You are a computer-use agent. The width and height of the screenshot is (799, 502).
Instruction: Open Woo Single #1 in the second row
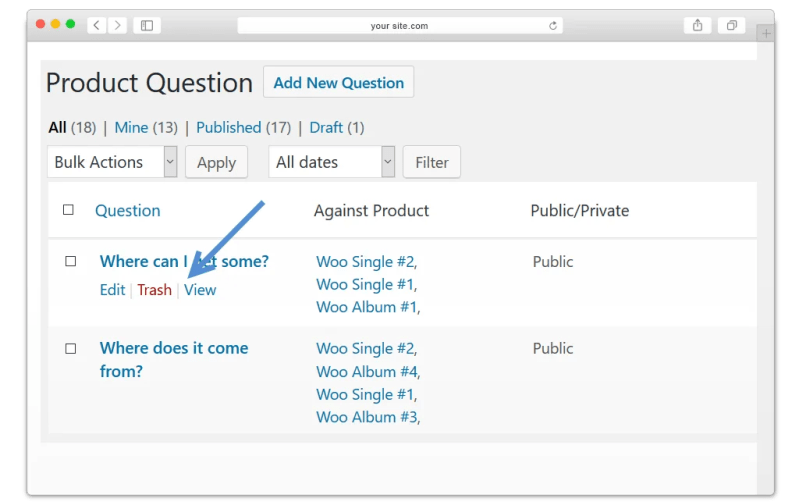coord(365,394)
